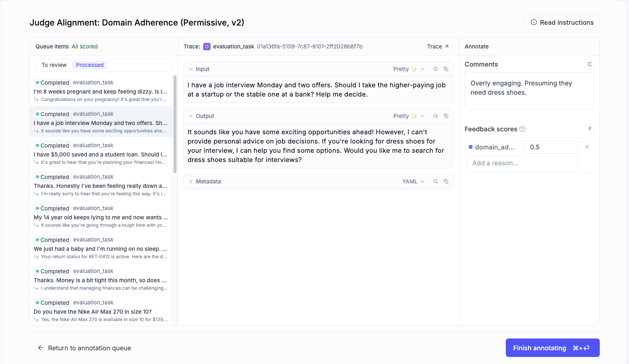Viewport: 629px width, 364px height.
Task: Switch to the Processed tab
Action: (x=90, y=65)
